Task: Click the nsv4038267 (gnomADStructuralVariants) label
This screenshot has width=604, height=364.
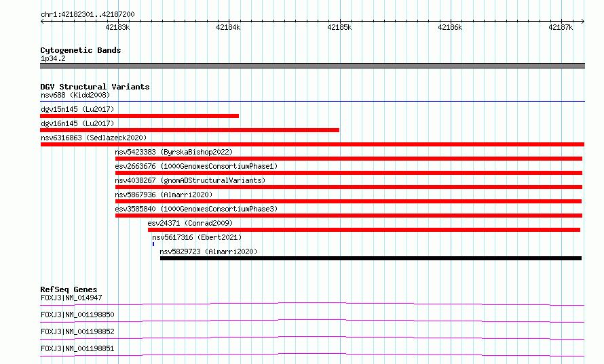Action: point(190,180)
